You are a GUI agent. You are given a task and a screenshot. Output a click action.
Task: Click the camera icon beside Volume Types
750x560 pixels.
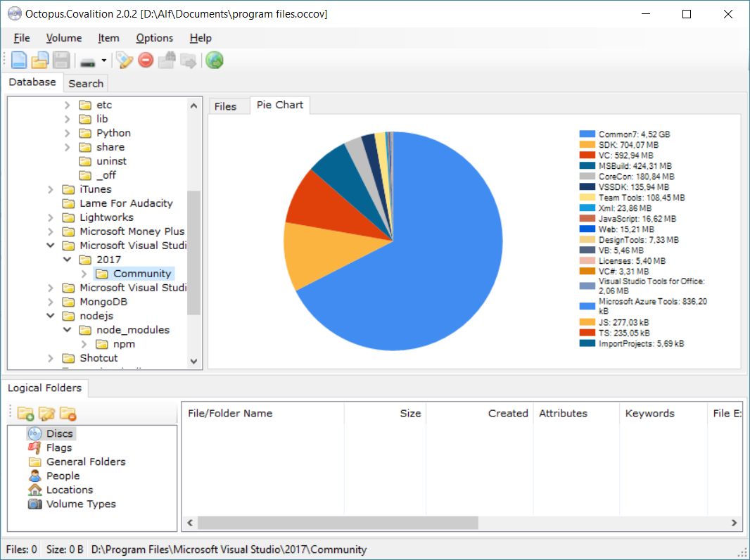tap(35, 504)
